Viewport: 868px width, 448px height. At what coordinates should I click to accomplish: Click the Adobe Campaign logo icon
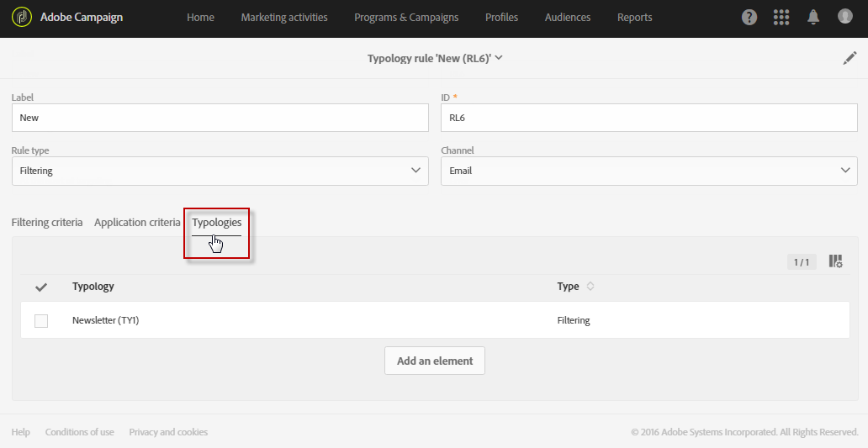(x=22, y=17)
